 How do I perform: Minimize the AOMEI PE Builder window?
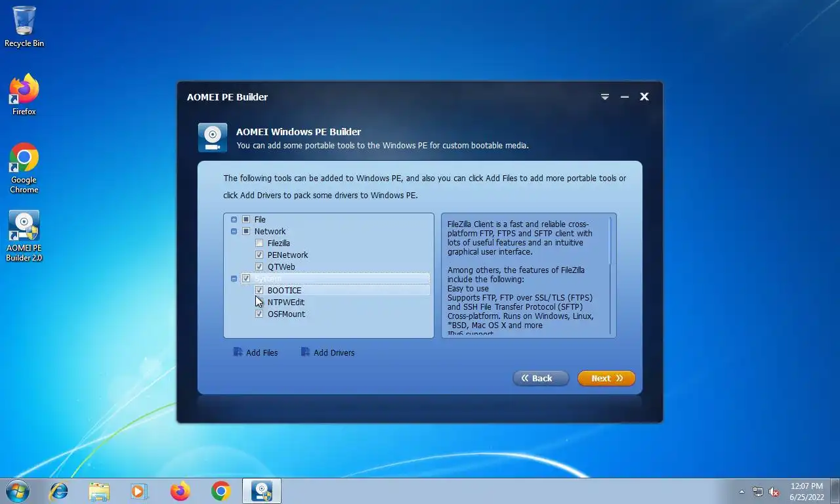[x=625, y=96]
